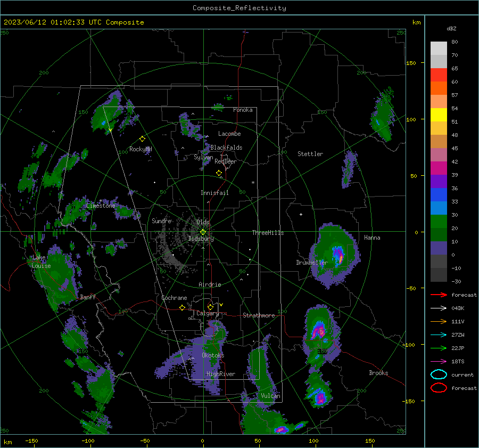This screenshot has width=479, height=448.
Task: Click the 'RockyMH' label
Action: point(141,149)
